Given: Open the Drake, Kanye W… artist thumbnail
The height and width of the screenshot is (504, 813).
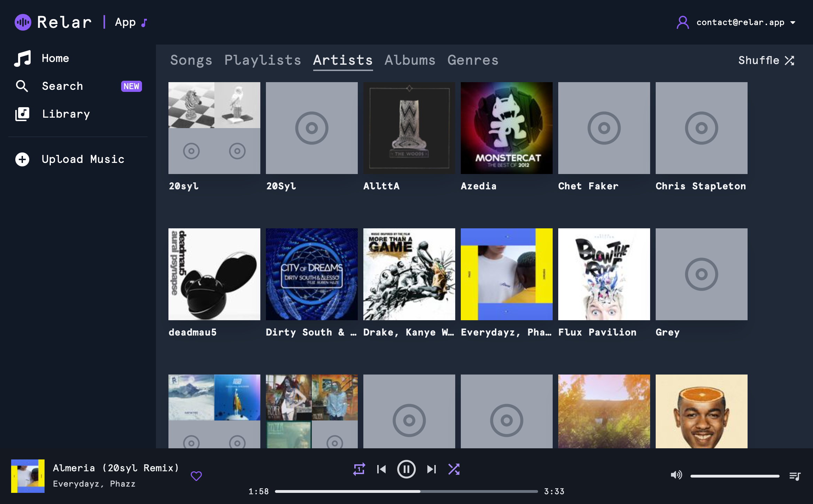Looking at the screenshot, I should pyautogui.click(x=409, y=274).
